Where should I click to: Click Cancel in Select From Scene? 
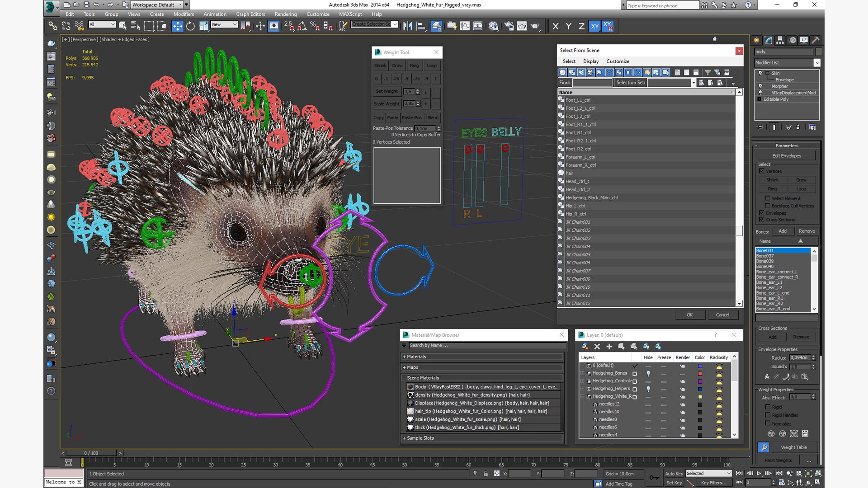tap(722, 315)
